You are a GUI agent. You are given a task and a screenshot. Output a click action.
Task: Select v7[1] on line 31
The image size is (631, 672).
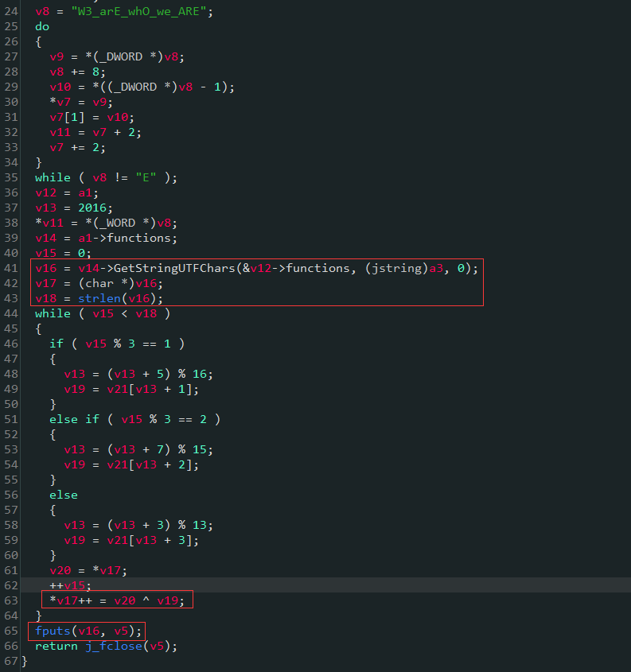point(67,117)
